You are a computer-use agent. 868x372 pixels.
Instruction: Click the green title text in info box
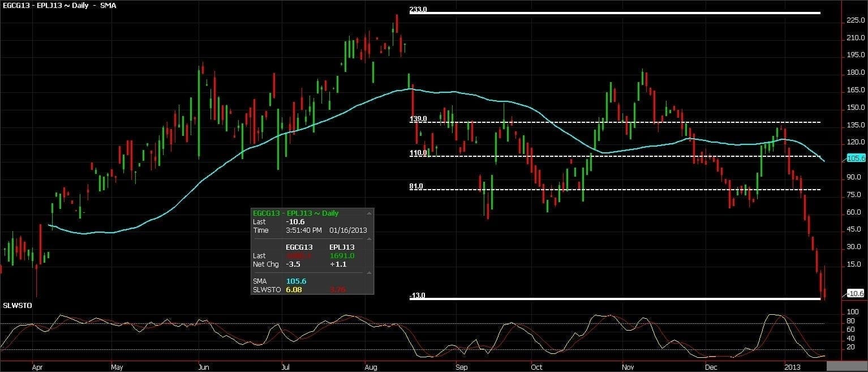point(296,213)
